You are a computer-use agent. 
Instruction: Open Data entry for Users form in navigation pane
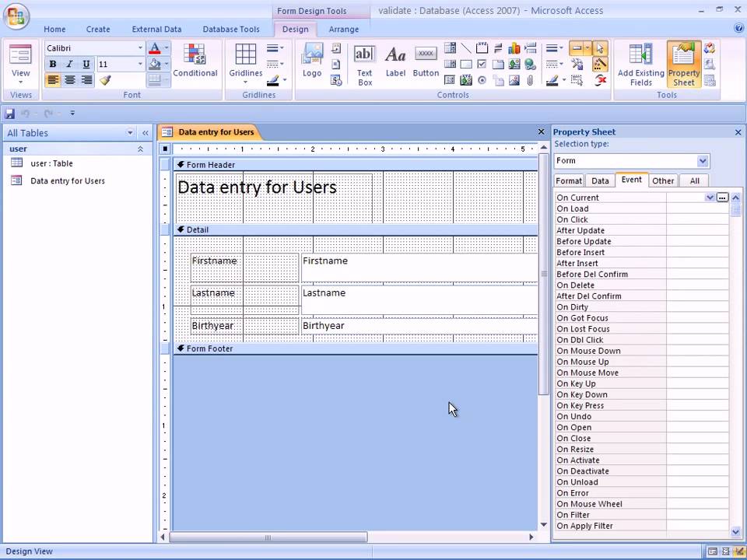[67, 181]
